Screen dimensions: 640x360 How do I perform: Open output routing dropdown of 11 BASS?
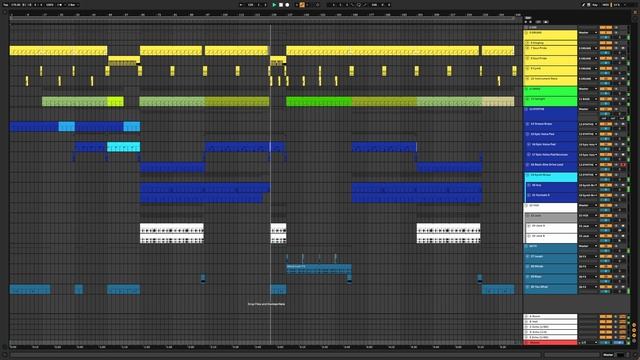click(588, 89)
